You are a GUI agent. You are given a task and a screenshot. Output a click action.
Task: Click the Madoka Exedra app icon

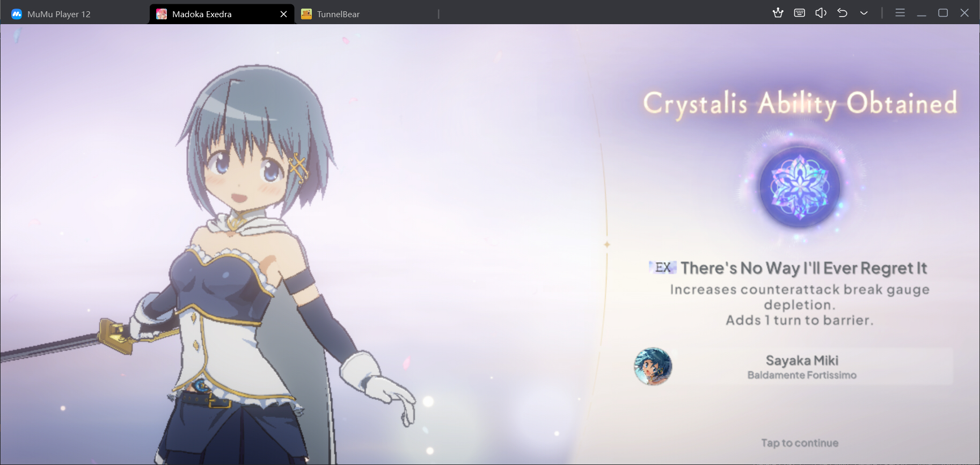[x=162, y=14]
